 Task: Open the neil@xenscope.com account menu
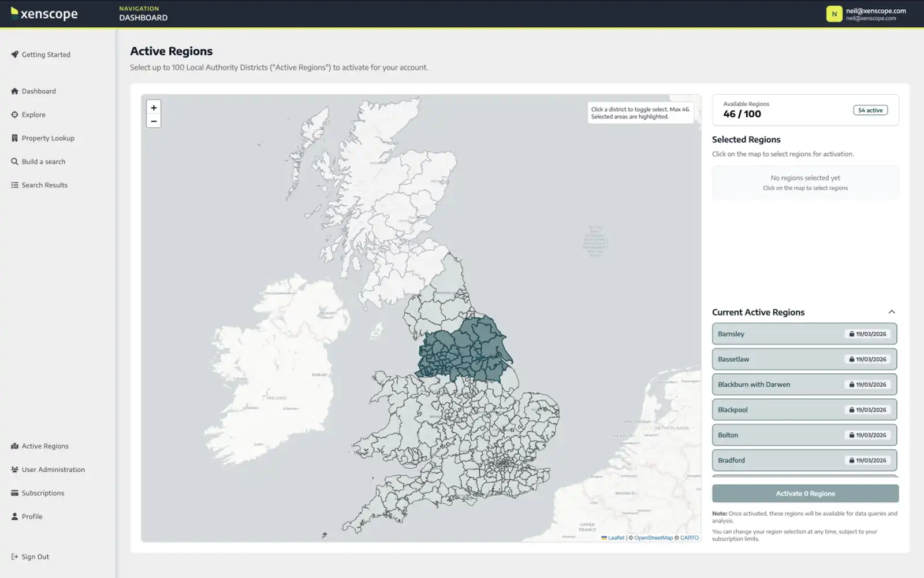click(x=866, y=14)
